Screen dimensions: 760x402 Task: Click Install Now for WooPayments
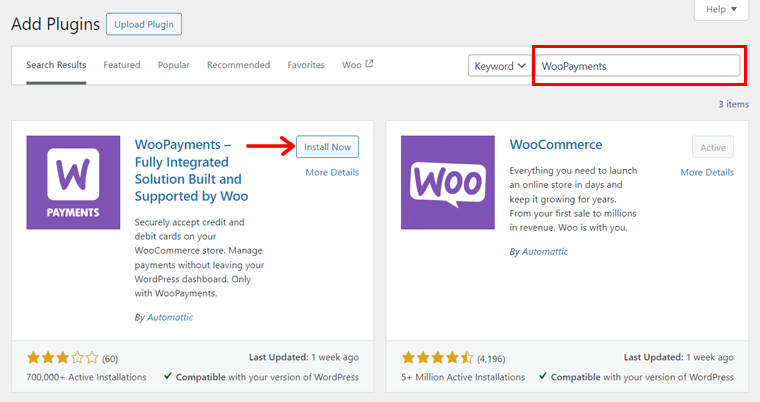(327, 147)
